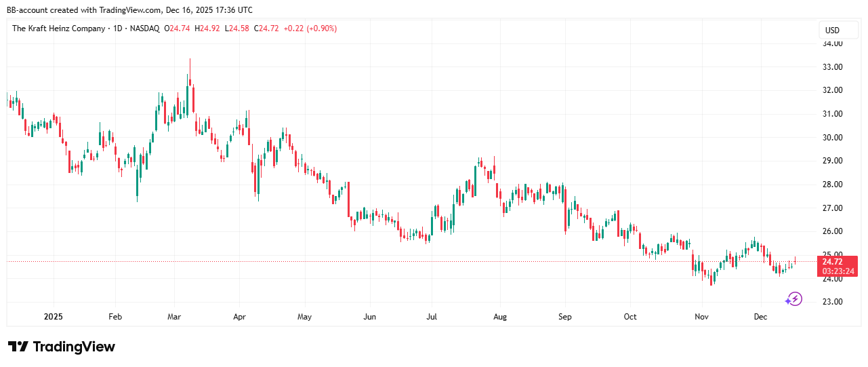The height and width of the screenshot is (367, 868).
Task: Click the Mar label on time axis
Action: tap(174, 317)
